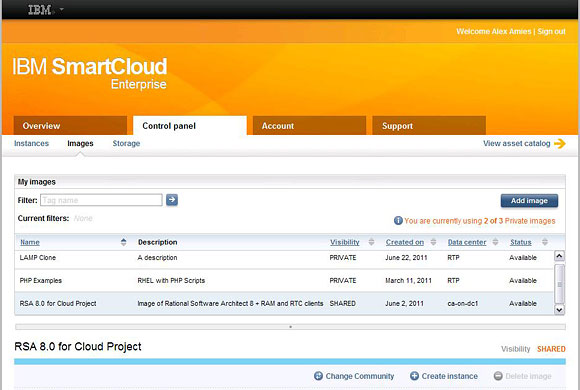Image resolution: width=580 pixels, height=390 pixels.
Task: Click 'June 2, 2011' date cell
Action: point(404,303)
